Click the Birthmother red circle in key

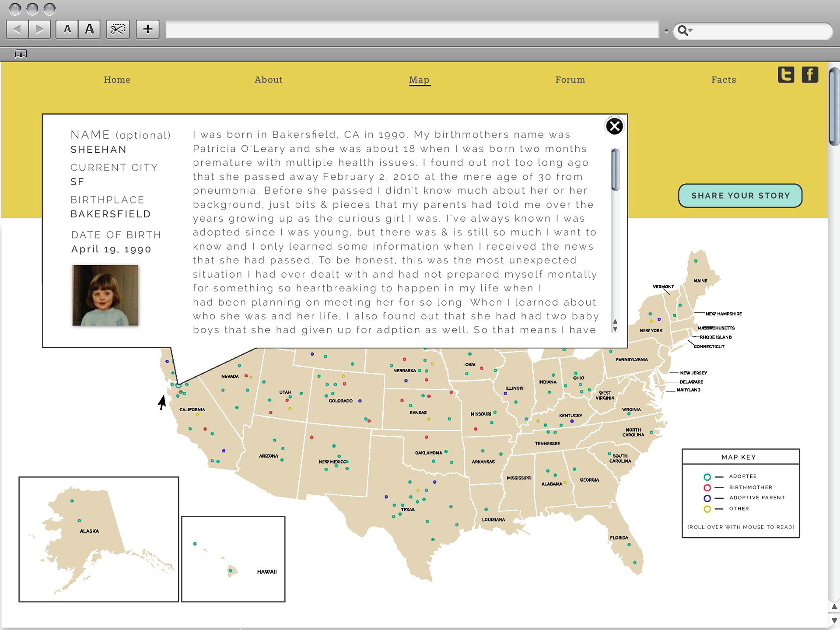(707, 488)
